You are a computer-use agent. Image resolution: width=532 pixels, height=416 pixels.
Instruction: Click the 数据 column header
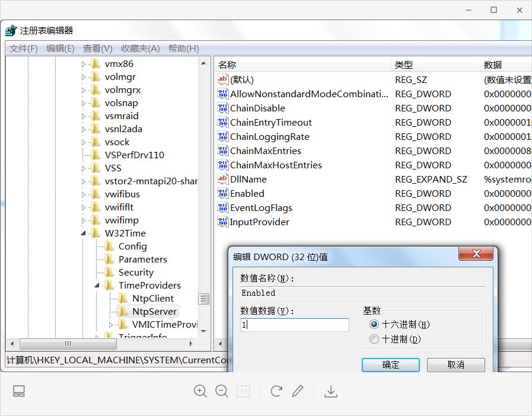[x=506, y=65]
